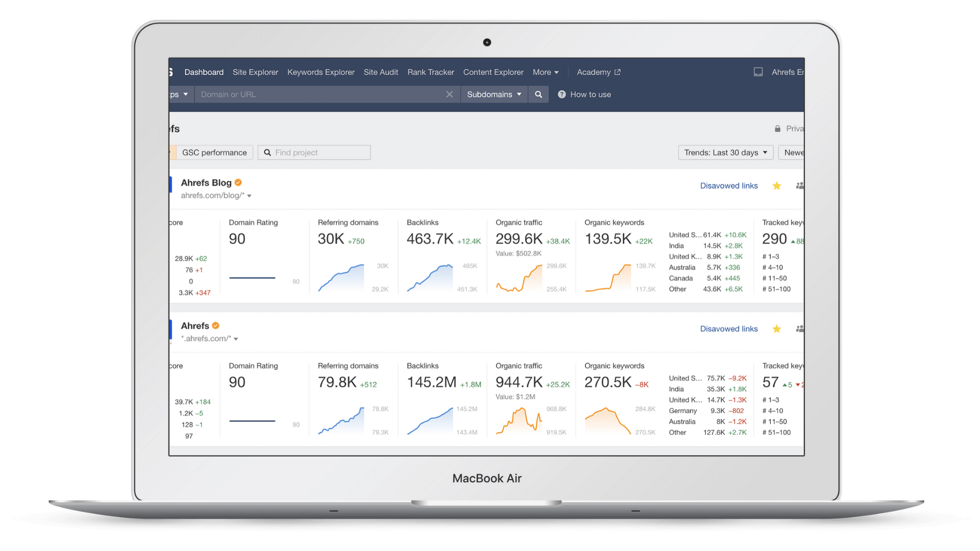Click Ahrefs project verified badge

216,325
